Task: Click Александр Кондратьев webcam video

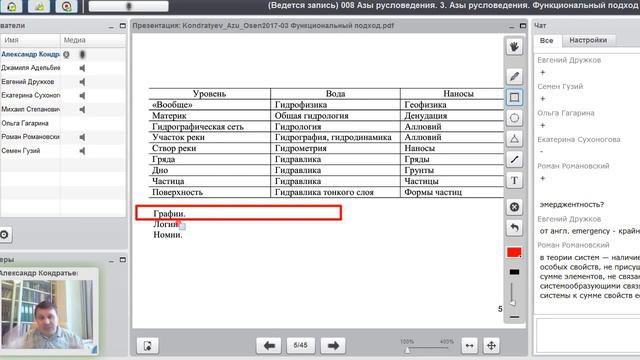Action: [48, 313]
